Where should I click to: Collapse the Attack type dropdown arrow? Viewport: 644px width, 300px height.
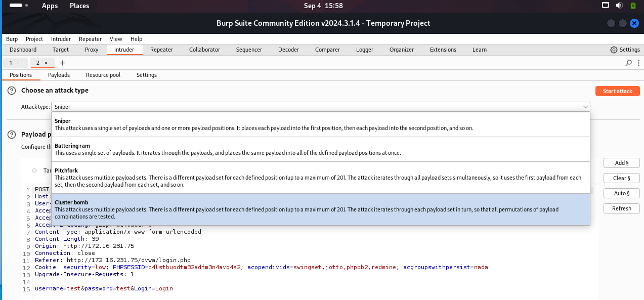pos(585,107)
